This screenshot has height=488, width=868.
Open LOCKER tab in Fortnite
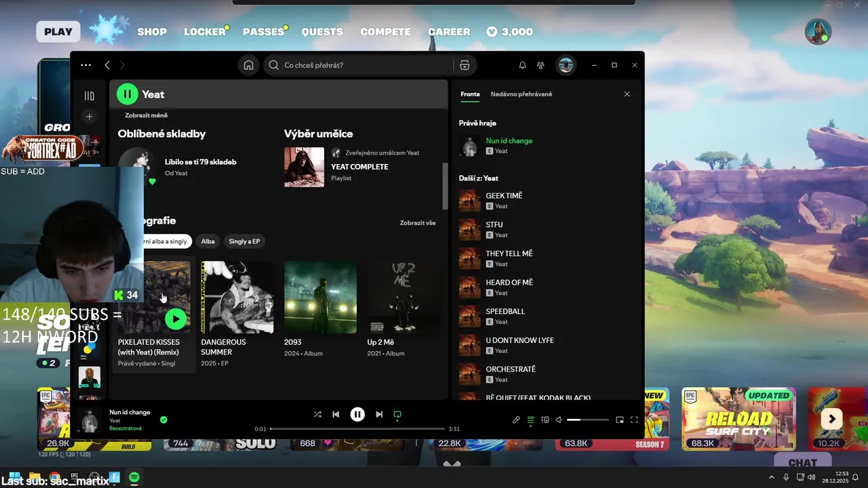click(x=205, y=32)
